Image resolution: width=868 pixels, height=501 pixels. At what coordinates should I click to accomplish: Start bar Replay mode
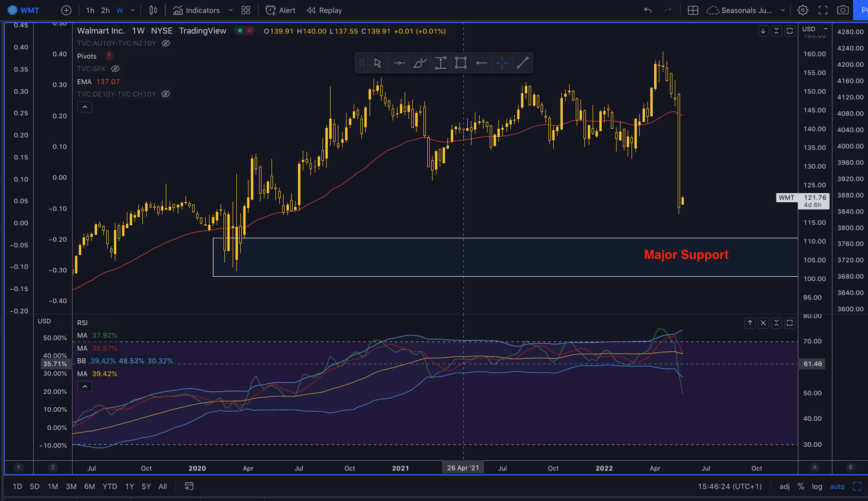[x=324, y=10]
